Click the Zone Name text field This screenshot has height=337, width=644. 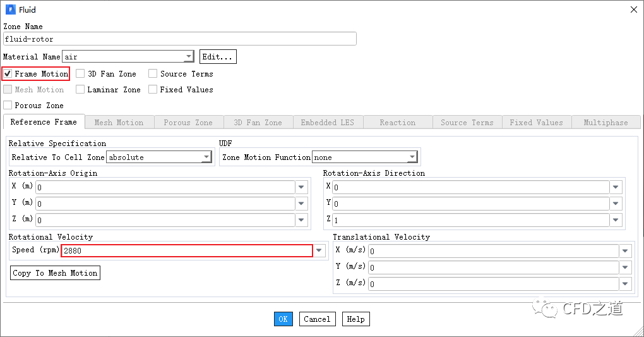tap(179, 39)
